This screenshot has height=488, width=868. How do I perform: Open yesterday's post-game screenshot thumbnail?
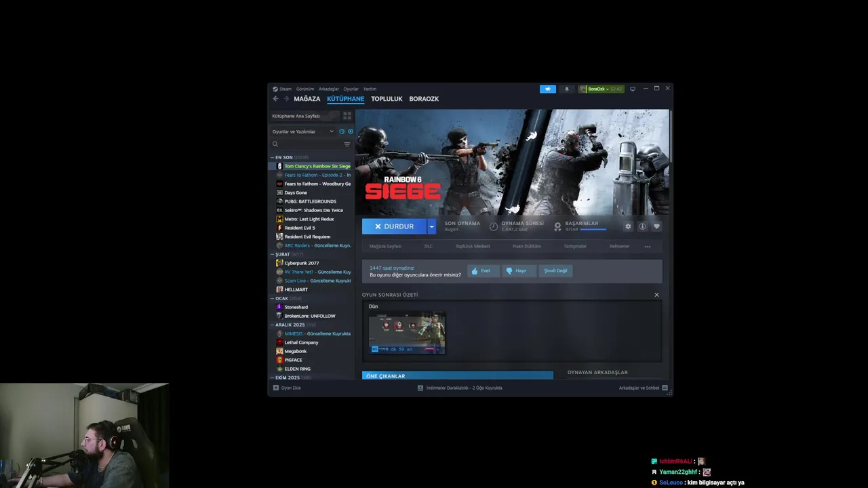tap(407, 333)
